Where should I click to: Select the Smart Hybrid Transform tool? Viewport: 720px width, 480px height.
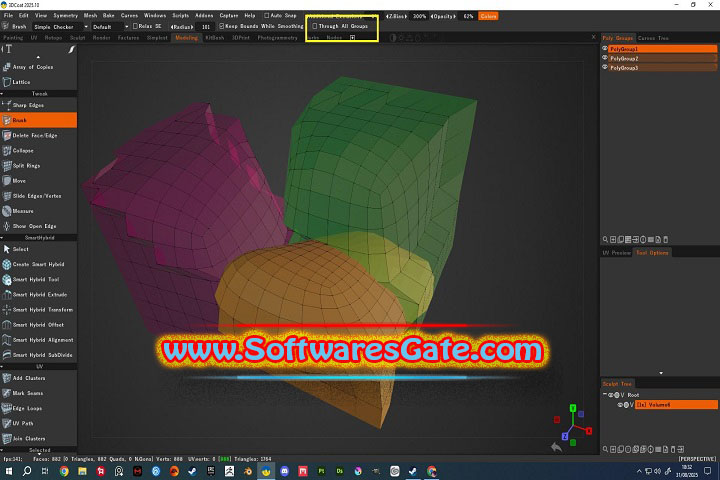[39, 310]
